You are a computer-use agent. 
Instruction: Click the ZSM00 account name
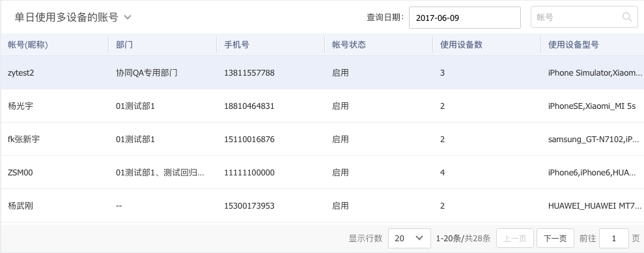20,173
